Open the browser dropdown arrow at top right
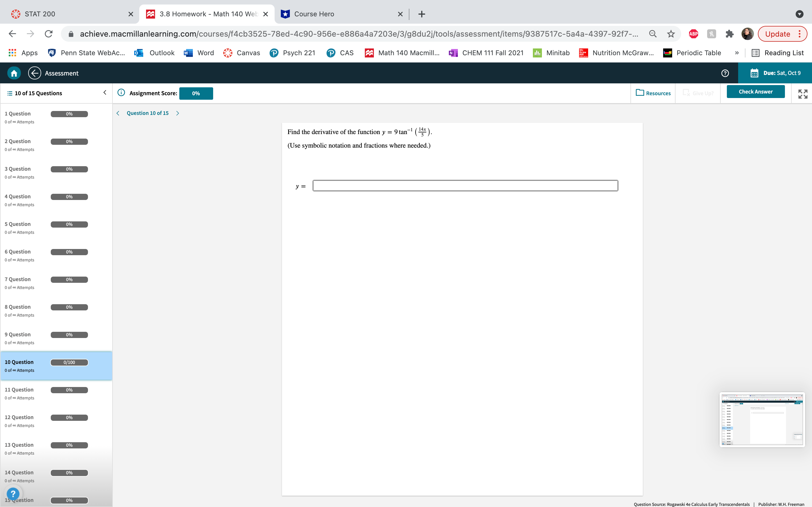The width and height of the screenshot is (812, 507). pos(800,14)
